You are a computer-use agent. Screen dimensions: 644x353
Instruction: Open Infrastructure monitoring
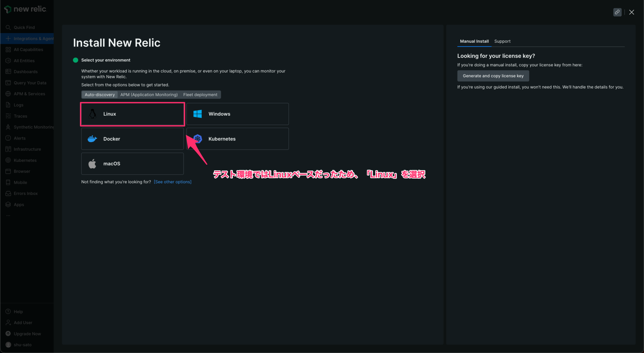click(27, 149)
